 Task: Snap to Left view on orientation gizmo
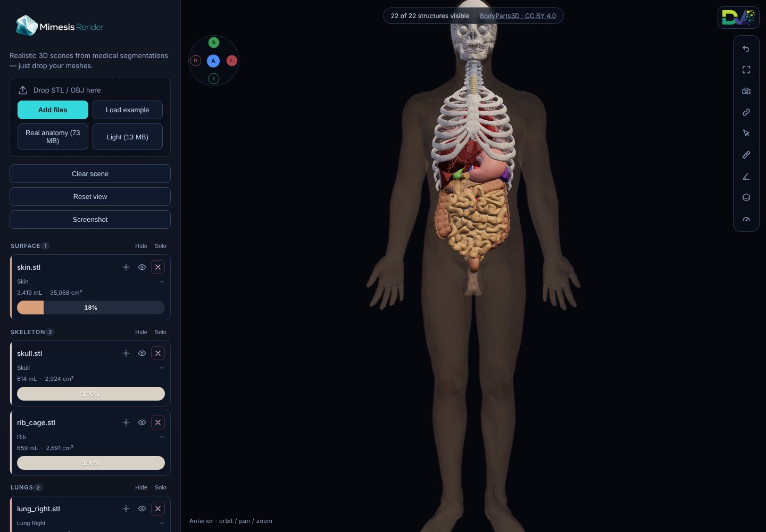coord(232,61)
